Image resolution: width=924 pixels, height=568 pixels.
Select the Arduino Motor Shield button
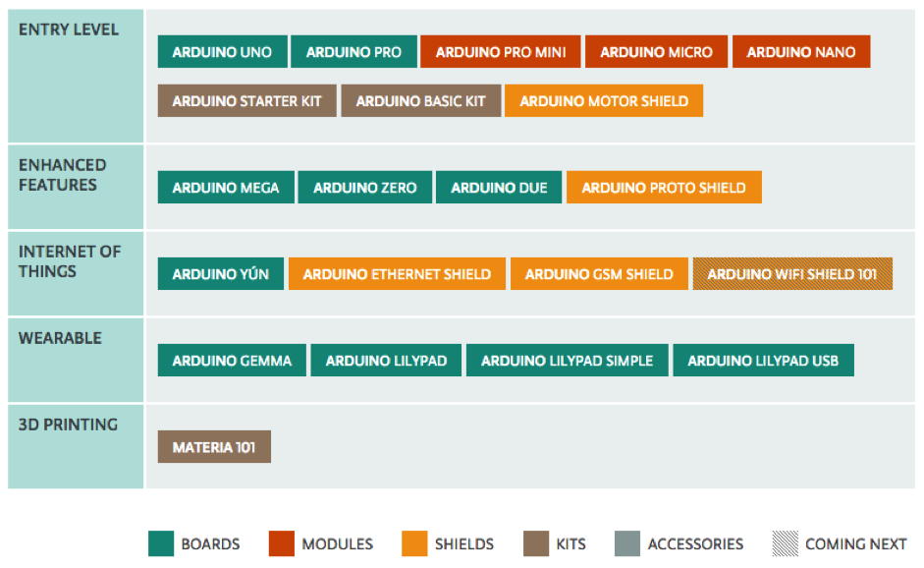point(604,101)
